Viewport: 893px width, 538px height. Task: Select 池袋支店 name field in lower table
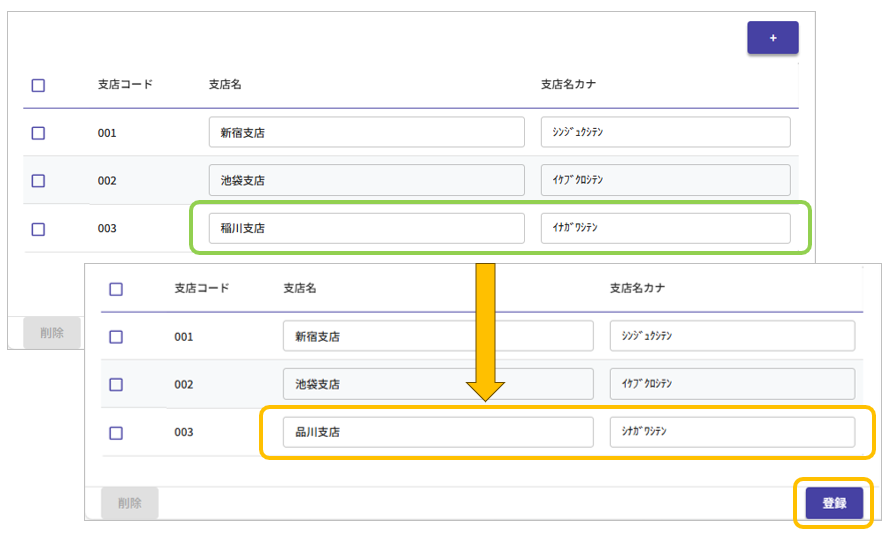coord(438,384)
